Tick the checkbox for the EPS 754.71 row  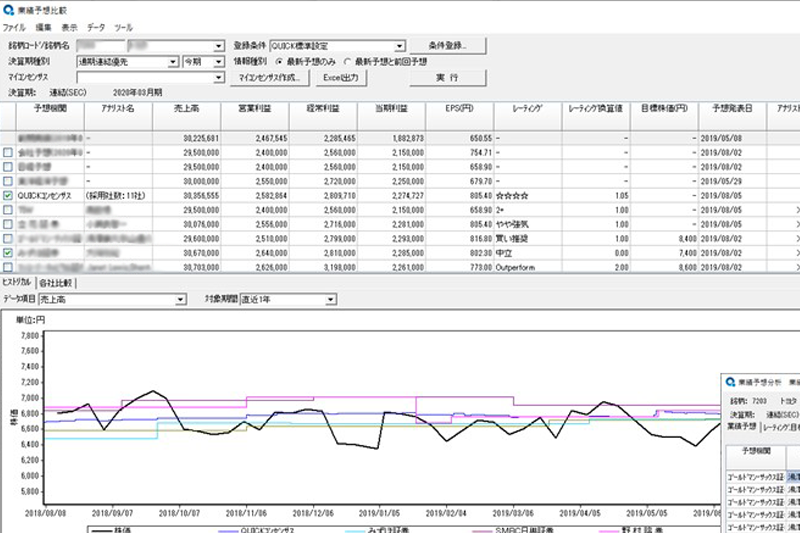coord(8,153)
